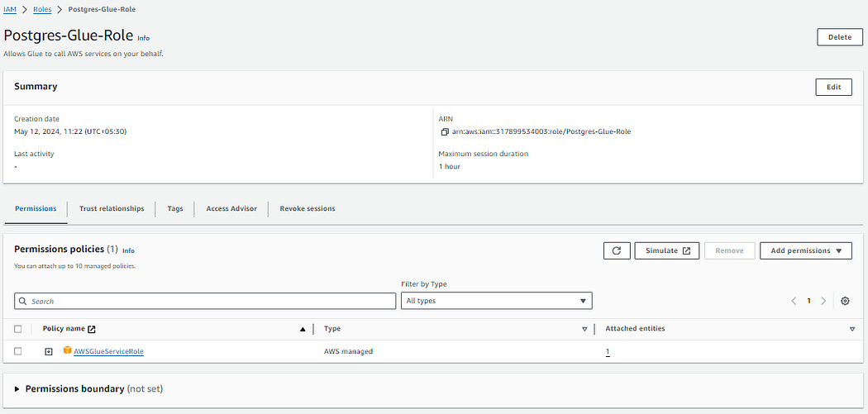Screen dimensions: 868x414
Task: Sort by Type column arrow
Action: point(584,330)
